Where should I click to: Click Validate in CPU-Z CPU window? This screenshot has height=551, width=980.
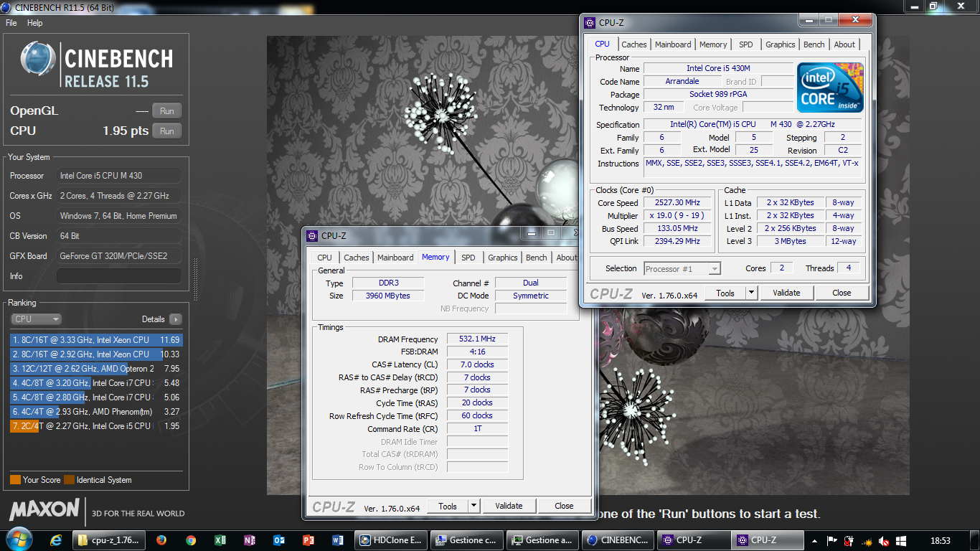coord(786,293)
